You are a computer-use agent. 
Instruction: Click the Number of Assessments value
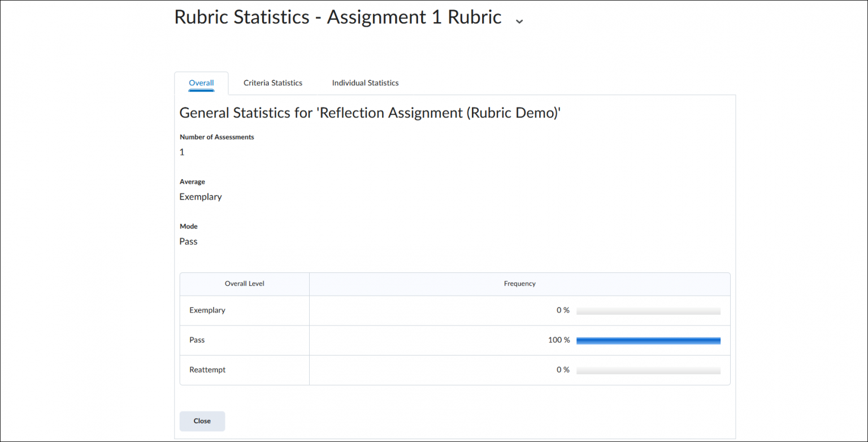(181, 151)
